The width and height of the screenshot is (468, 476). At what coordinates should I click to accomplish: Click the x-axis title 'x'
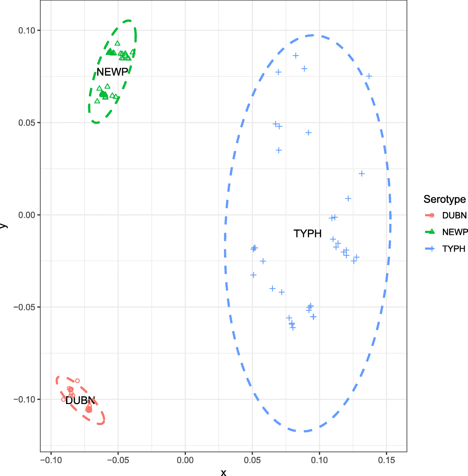[x=223, y=473]
